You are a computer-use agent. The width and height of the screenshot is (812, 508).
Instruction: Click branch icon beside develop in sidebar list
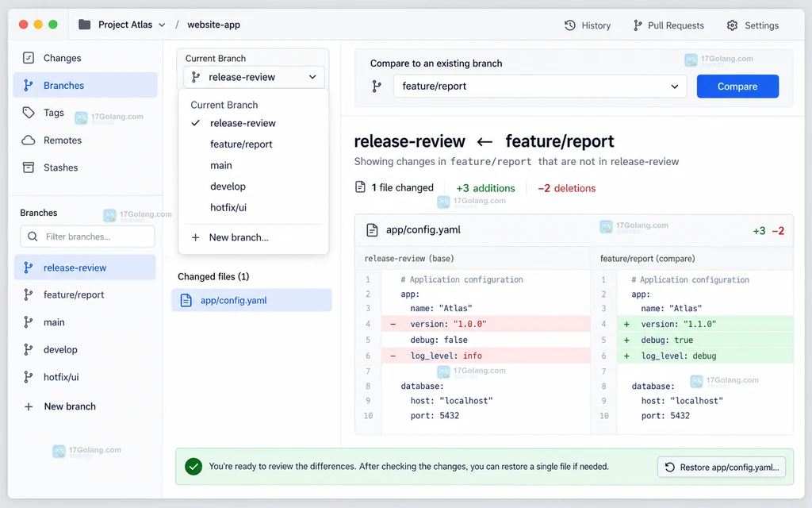tap(29, 349)
